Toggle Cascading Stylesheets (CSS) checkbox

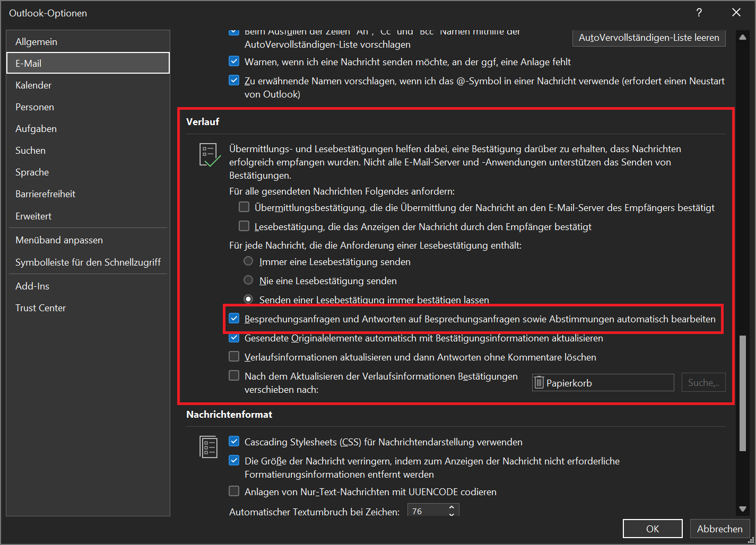[x=234, y=442]
